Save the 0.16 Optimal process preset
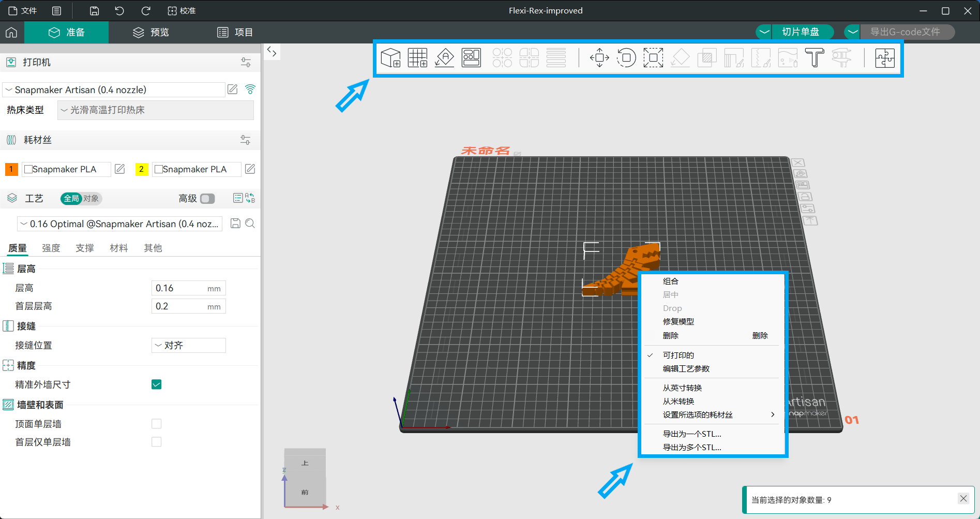The image size is (980, 519). coord(235,224)
